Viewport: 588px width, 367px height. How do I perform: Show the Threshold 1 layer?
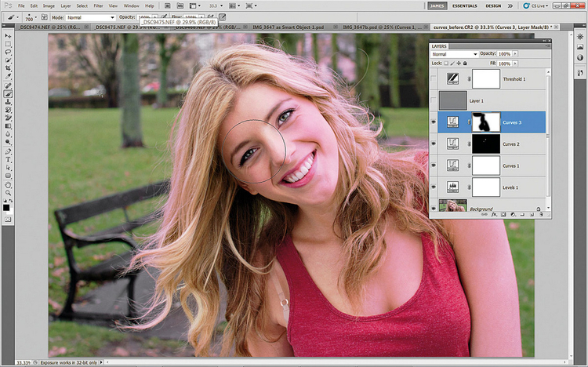[x=434, y=78]
